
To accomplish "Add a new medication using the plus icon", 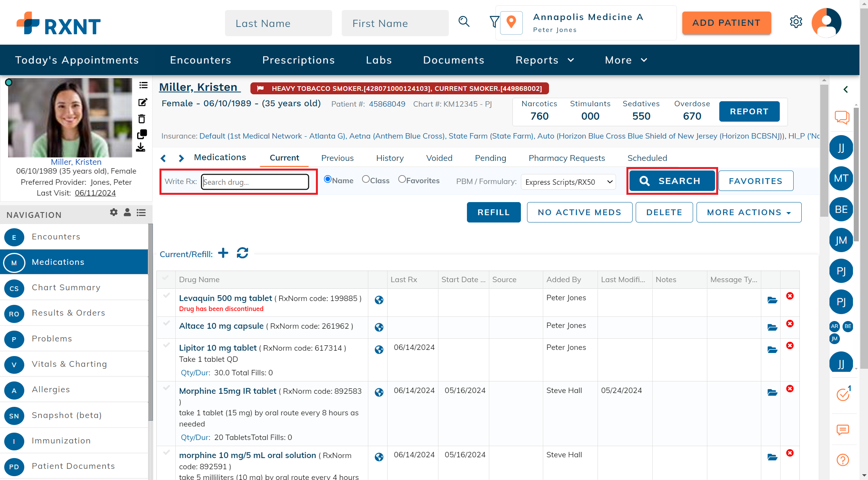I will (223, 253).
